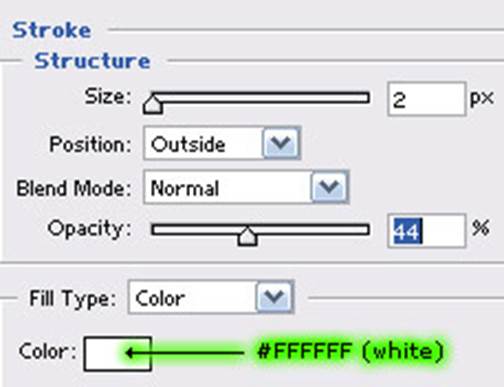Click inside the Opacity slider track

click(x=260, y=229)
